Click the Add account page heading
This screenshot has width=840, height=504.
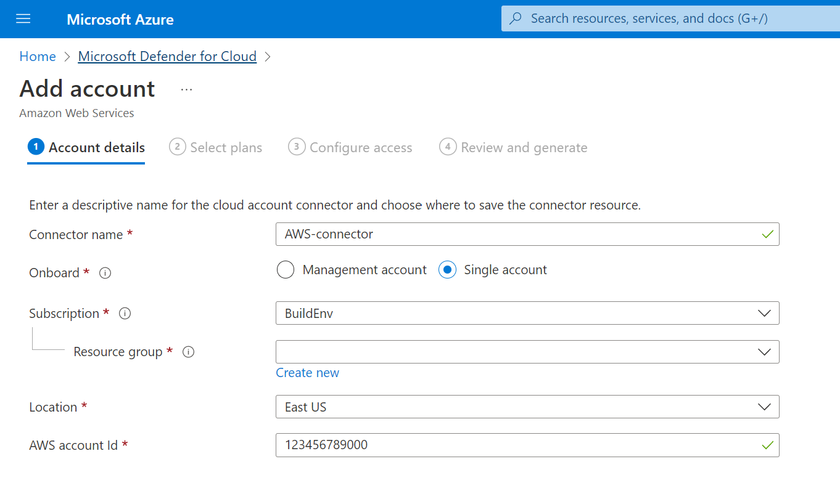tap(87, 89)
